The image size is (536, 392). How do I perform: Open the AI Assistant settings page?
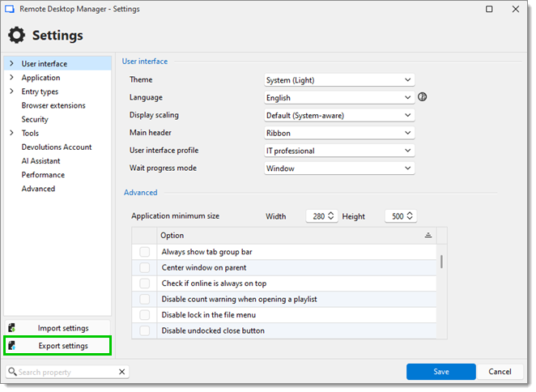[41, 161]
